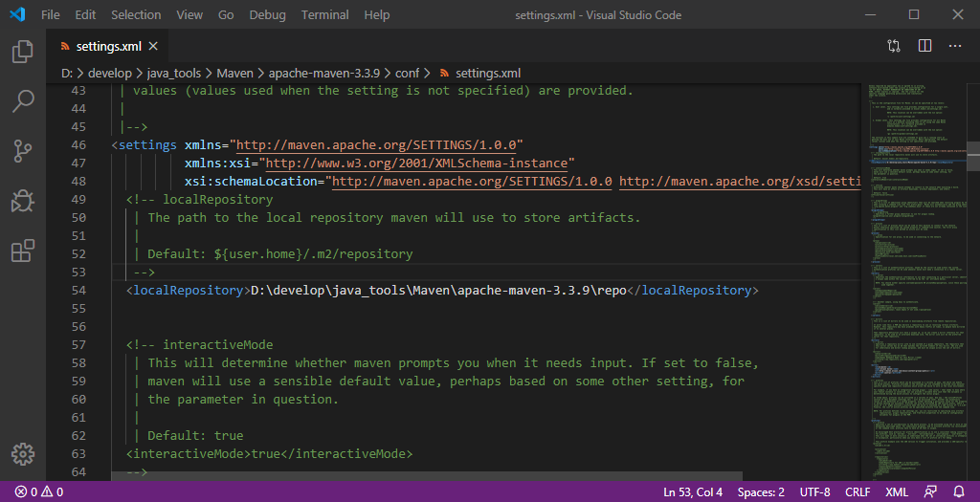Close the settings.xml tab

(153, 46)
